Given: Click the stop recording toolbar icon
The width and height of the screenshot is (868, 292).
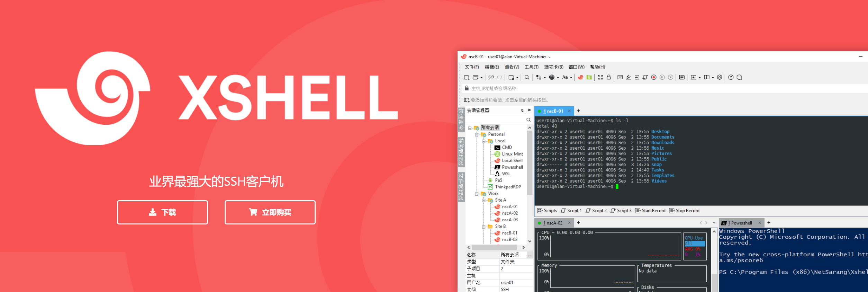Looking at the screenshot, I should [x=670, y=78].
